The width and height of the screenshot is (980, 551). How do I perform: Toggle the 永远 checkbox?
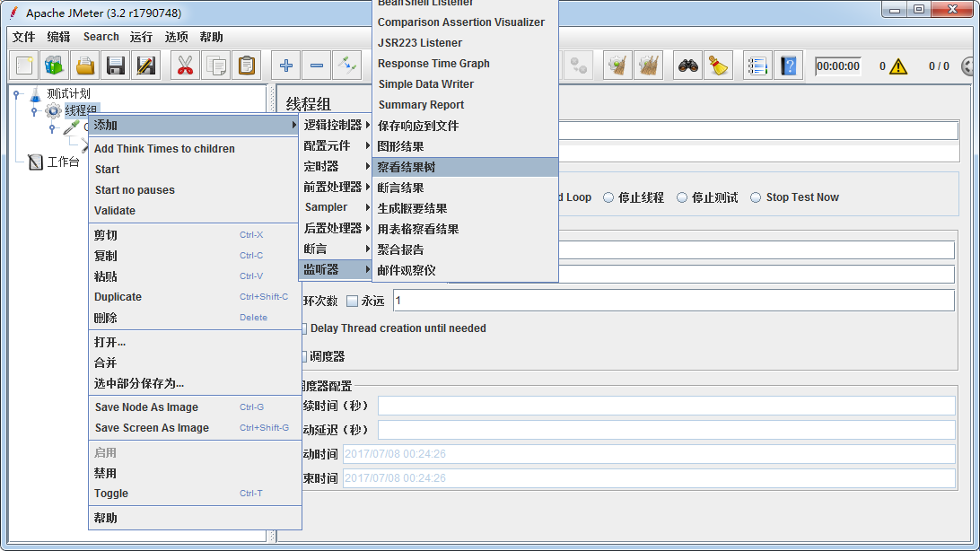pyautogui.click(x=353, y=302)
